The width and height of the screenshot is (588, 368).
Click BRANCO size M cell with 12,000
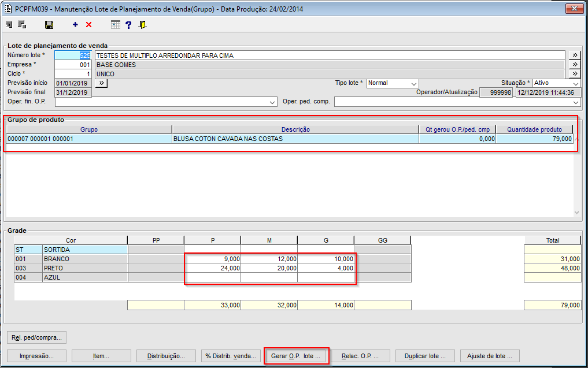pyautogui.click(x=269, y=259)
